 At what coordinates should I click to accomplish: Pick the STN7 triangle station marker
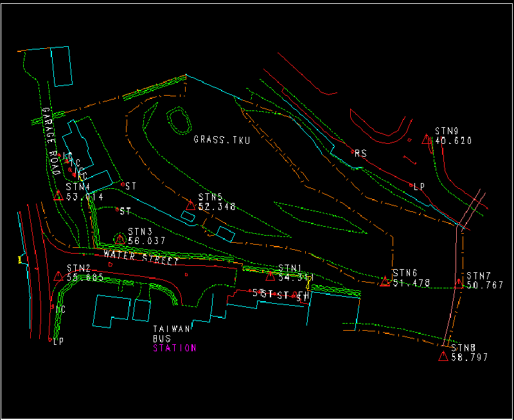tap(459, 281)
